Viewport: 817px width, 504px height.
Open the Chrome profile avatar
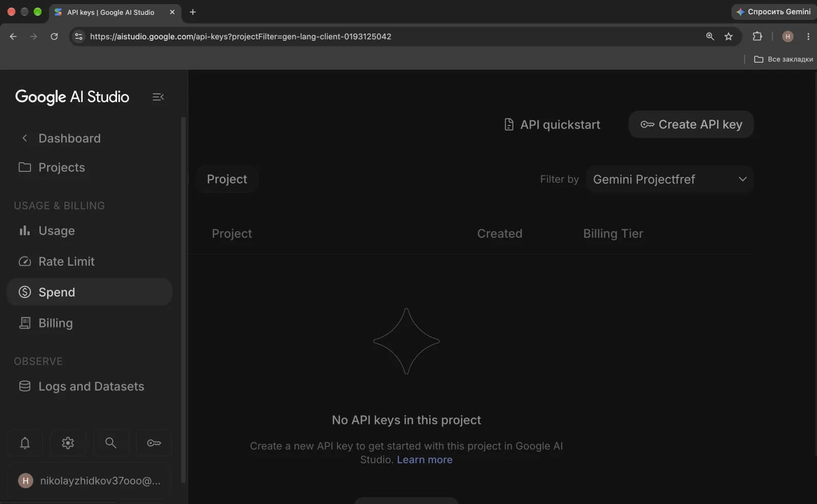pos(788,36)
